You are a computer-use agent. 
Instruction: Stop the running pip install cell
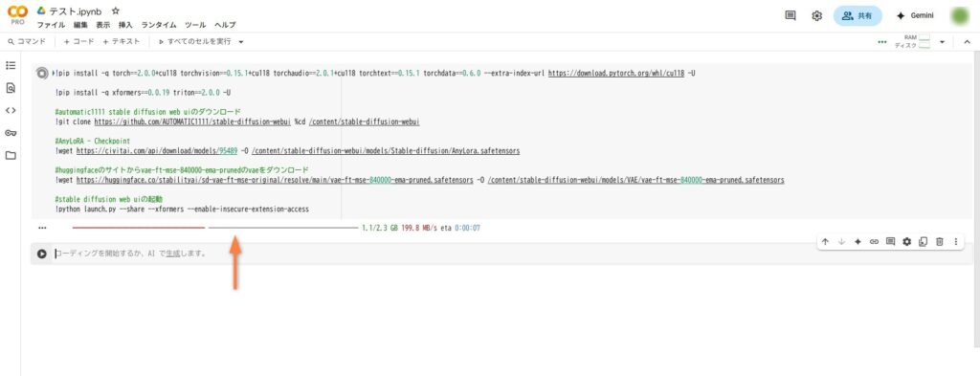pos(42,74)
